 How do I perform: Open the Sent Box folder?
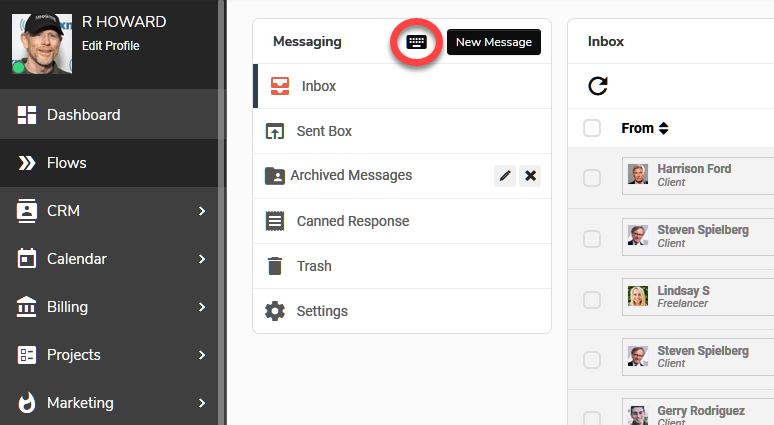402,131
